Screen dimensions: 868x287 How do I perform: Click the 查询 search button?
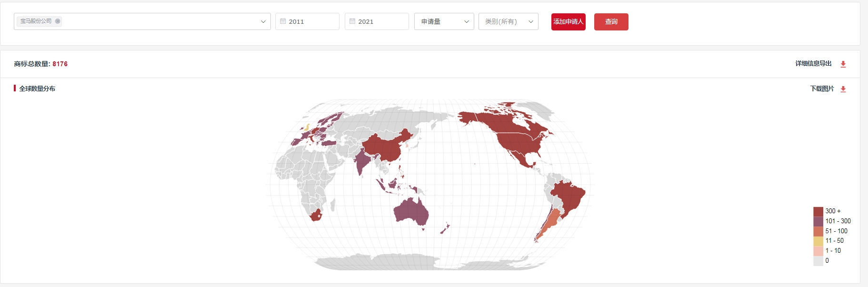[611, 22]
